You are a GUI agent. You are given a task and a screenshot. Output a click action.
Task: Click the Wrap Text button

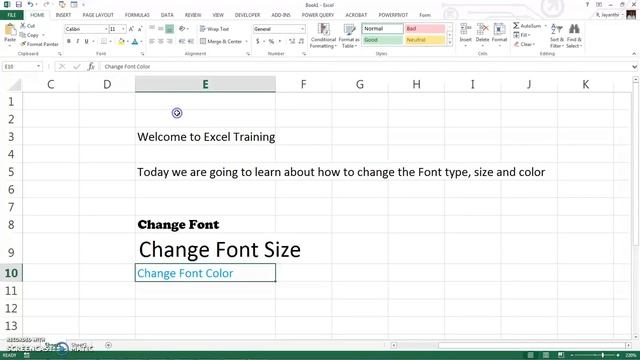[214, 29]
